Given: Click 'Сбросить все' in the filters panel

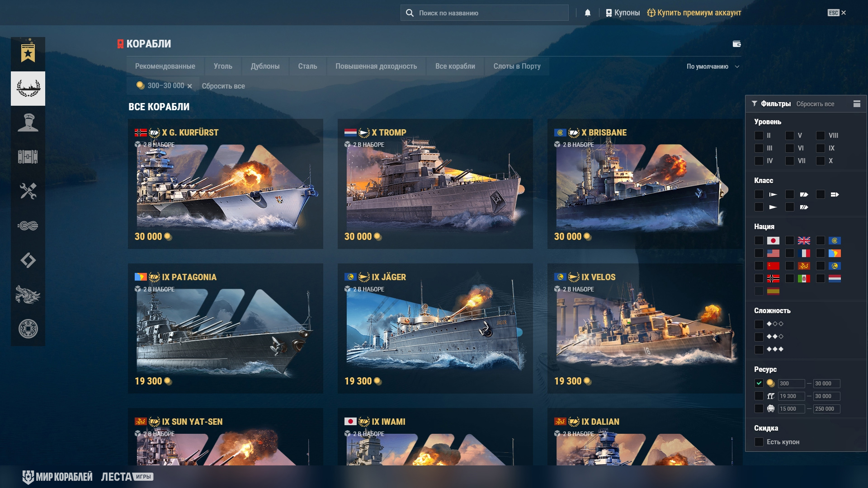Looking at the screenshot, I should tap(815, 104).
